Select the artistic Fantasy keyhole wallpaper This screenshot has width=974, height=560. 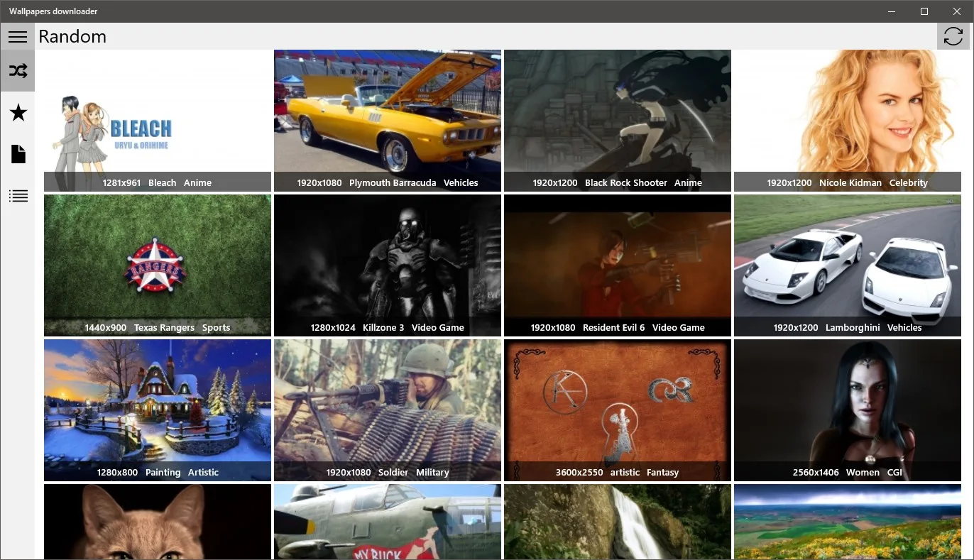(618, 410)
